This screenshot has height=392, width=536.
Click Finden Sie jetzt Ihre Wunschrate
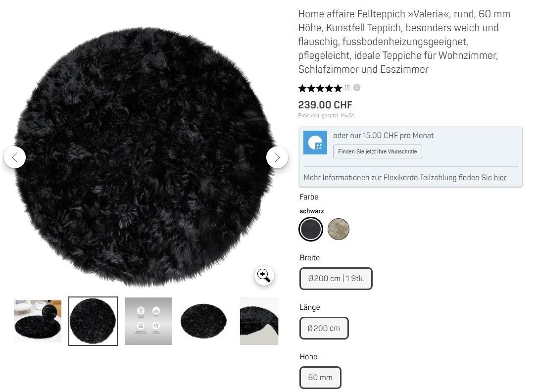click(x=378, y=151)
